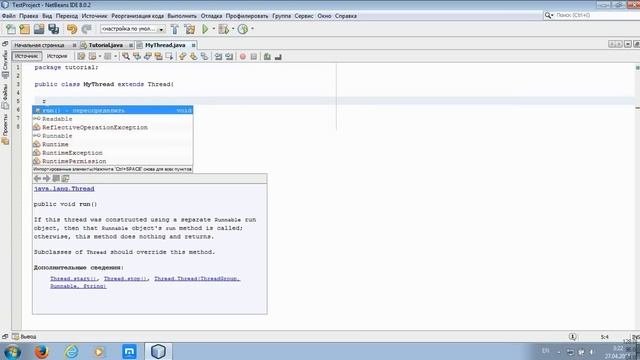The image size is (640, 360).
Task: Open the Файл menu
Action: [x=9, y=16]
